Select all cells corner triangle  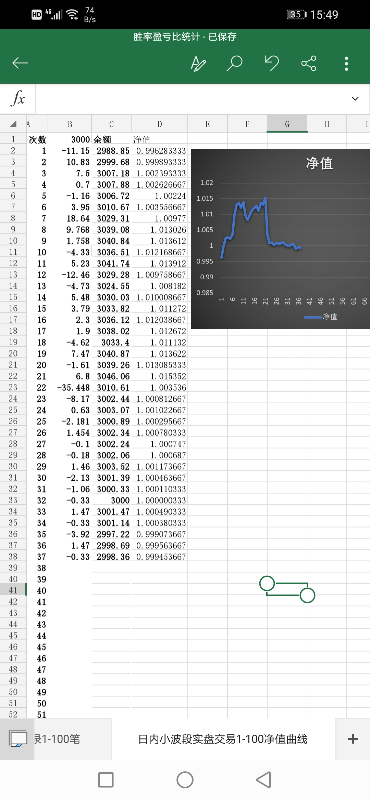(x=13, y=123)
